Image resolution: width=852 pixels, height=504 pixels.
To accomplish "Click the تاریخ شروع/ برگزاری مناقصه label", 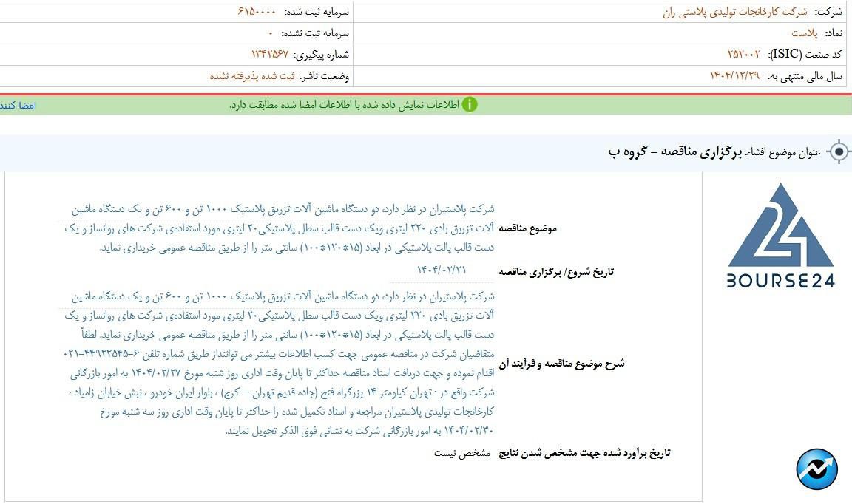I will (556, 271).
